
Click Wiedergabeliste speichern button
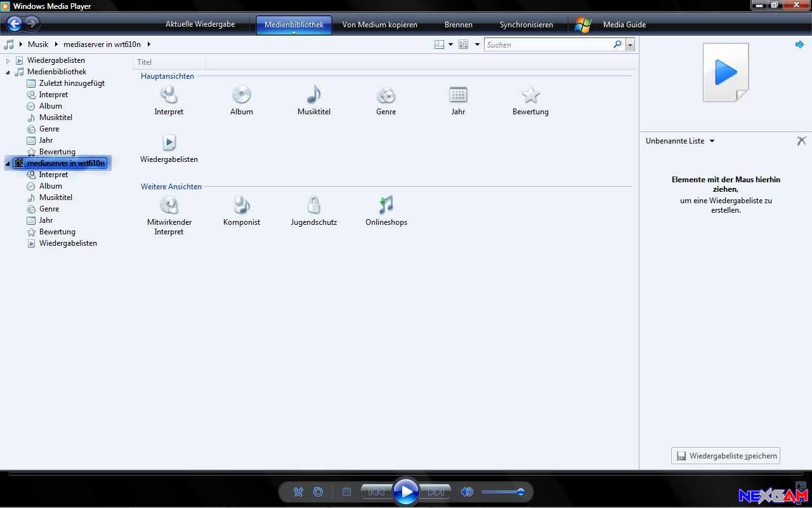click(725, 456)
